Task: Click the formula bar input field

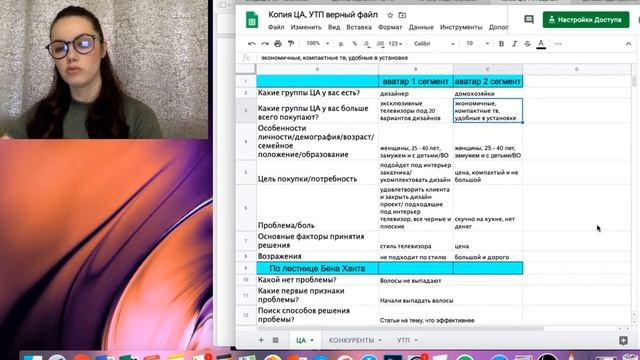Action: [x=445, y=58]
